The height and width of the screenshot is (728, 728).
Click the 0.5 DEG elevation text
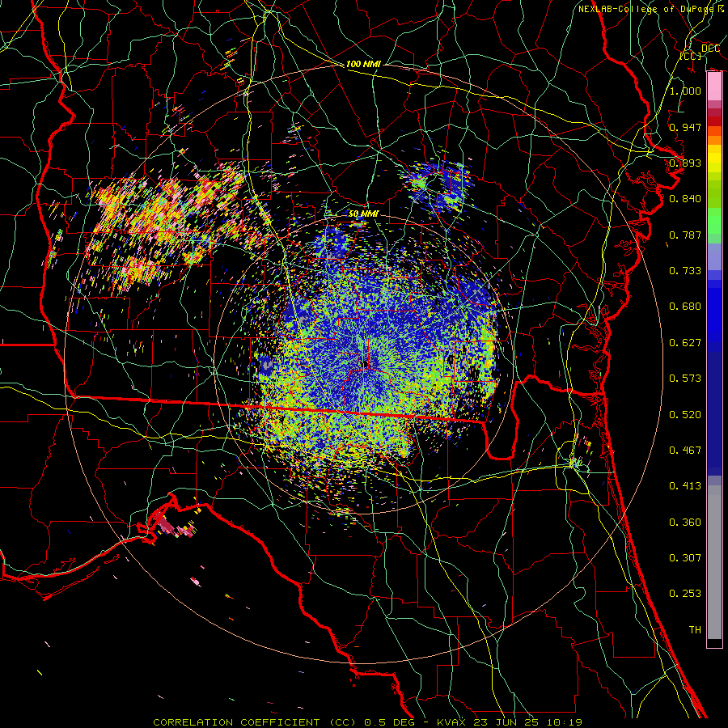pyautogui.click(x=389, y=722)
